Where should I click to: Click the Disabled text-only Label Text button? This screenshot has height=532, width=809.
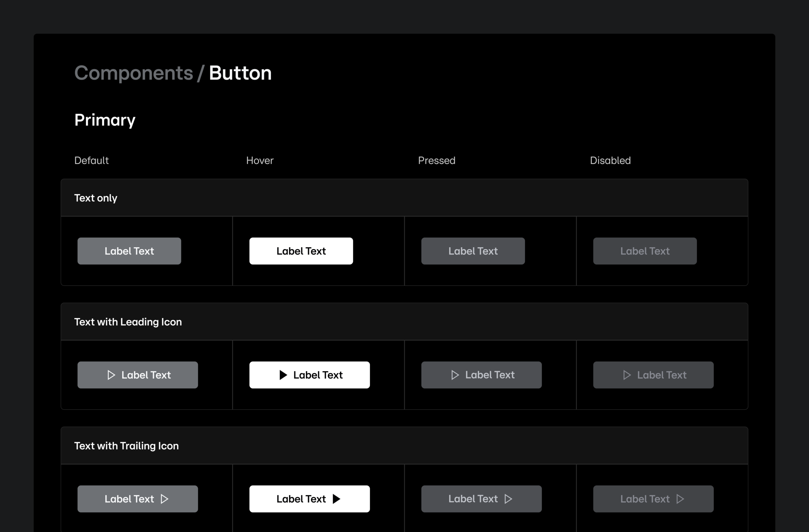coord(645,251)
